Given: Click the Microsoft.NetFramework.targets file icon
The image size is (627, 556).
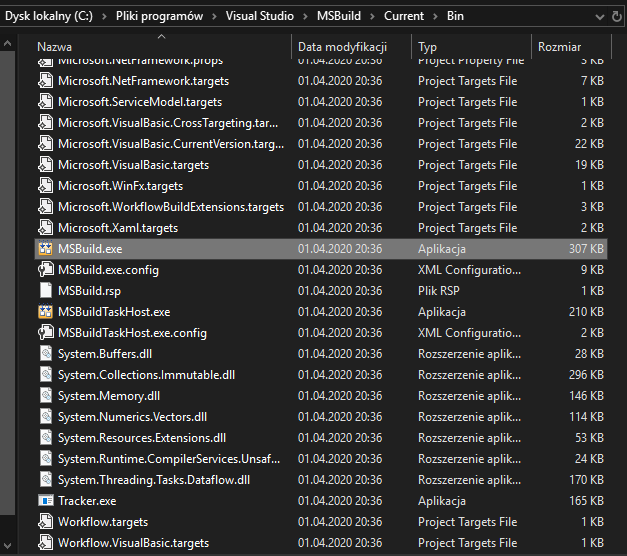Looking at the screenshot, I should 46,81.
